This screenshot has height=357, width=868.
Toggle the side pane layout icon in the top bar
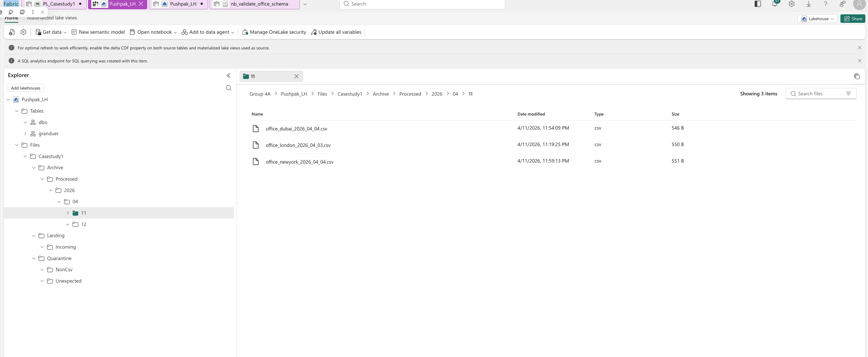pos(758,4)
